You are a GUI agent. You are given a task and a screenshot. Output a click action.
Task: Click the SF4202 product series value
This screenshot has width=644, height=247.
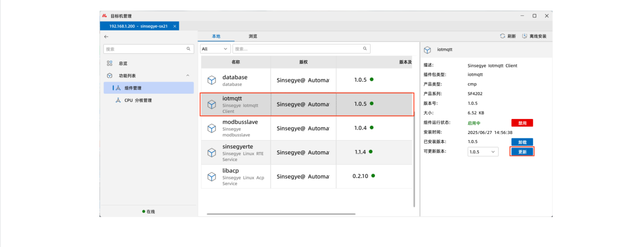click(x=476, y=94)
